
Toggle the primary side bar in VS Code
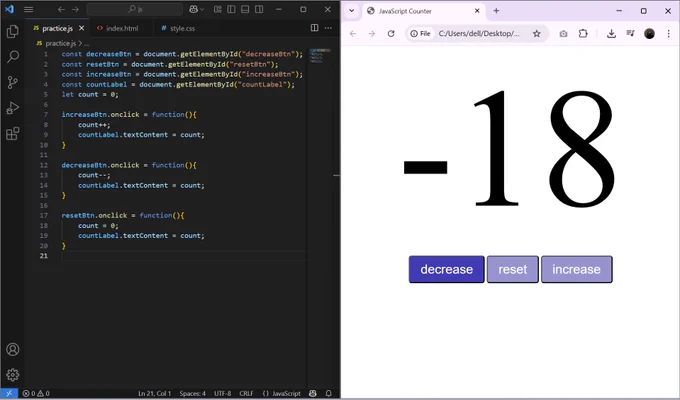(231, 9)
